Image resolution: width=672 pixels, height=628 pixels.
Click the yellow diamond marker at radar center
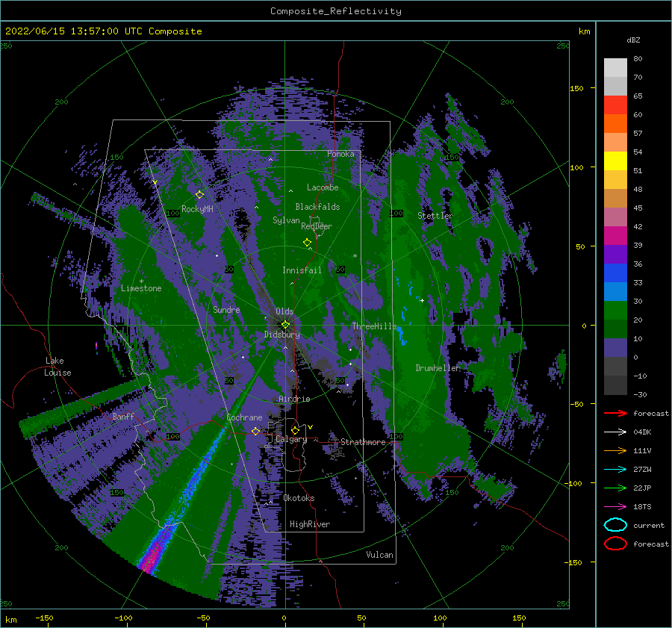coord(285,325)
